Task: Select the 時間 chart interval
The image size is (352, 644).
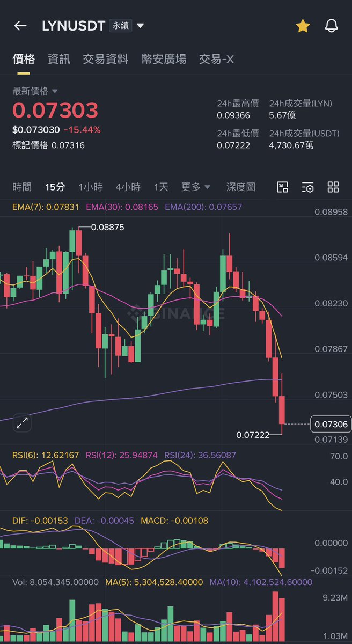Action: tap(22, 187)
